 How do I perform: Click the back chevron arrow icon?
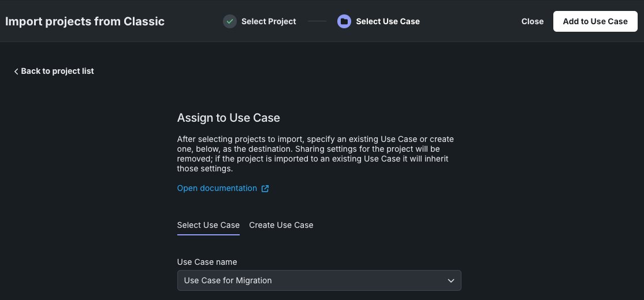pyautogui.click(x=16, y=72)
